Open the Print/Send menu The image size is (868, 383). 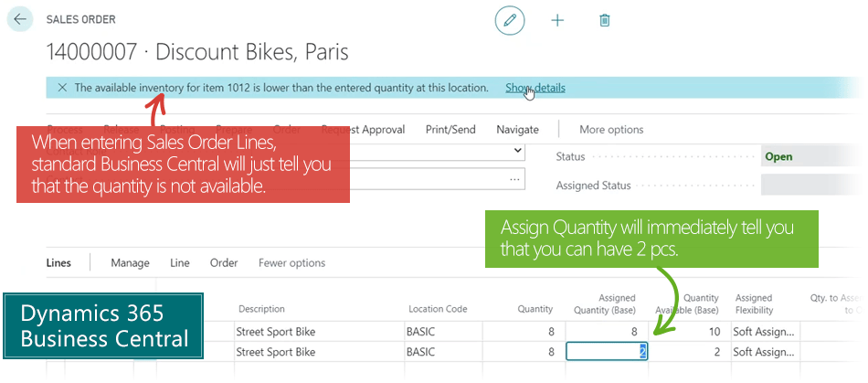tap(450, 130)
